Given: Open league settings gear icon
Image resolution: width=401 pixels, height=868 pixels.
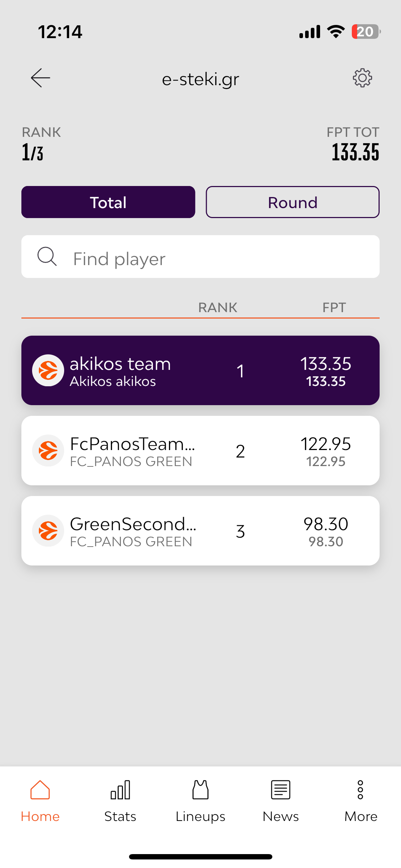Looking at the screenshot, I should pos(362,78).
